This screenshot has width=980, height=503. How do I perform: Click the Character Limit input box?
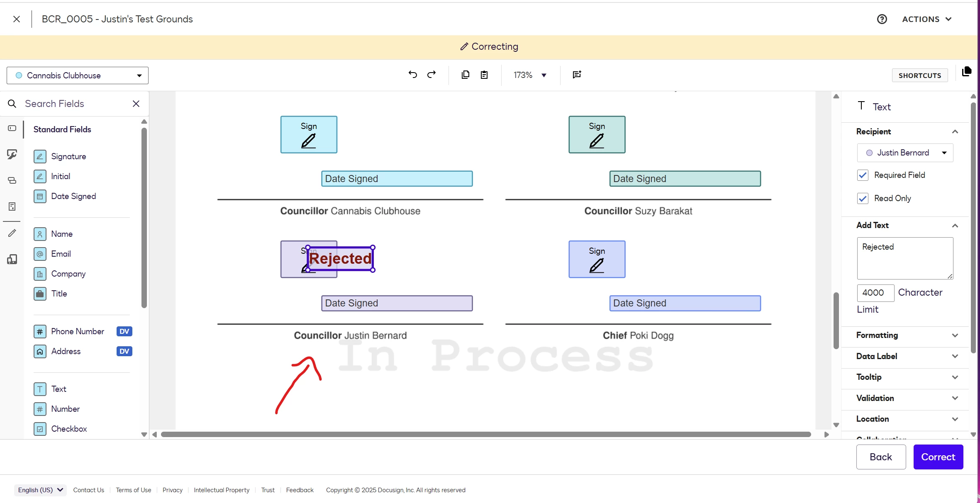pyautogui.click(x=875, y=293)
